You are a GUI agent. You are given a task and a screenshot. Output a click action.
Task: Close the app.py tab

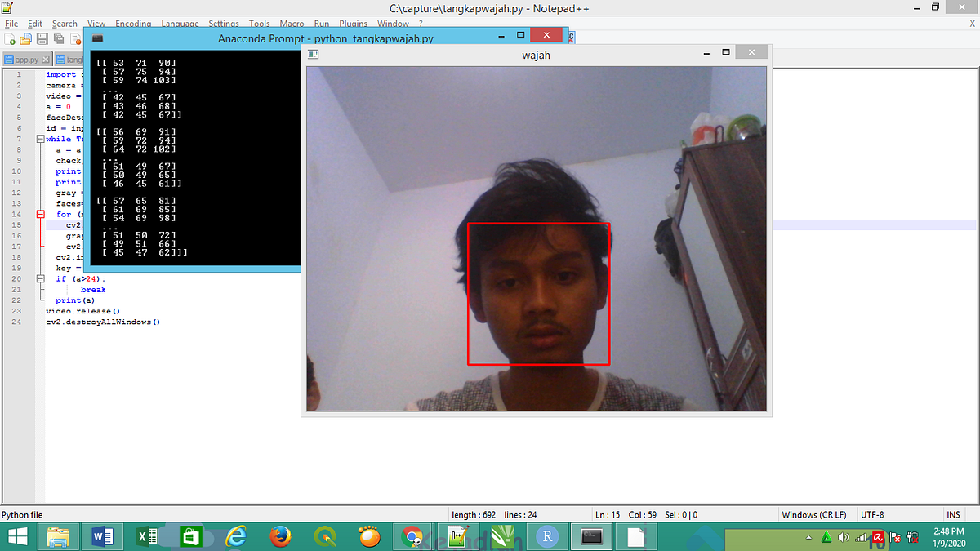click(46, 59)
